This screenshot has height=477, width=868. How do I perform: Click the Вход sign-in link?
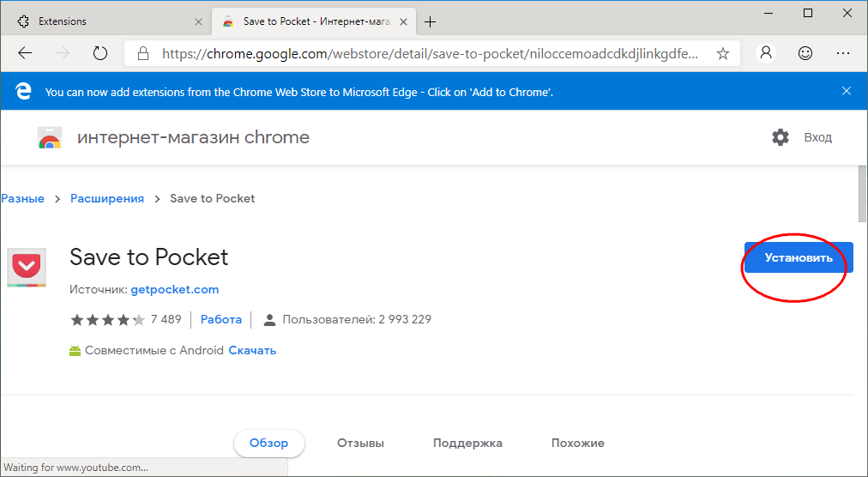click(x=817, y=137)
